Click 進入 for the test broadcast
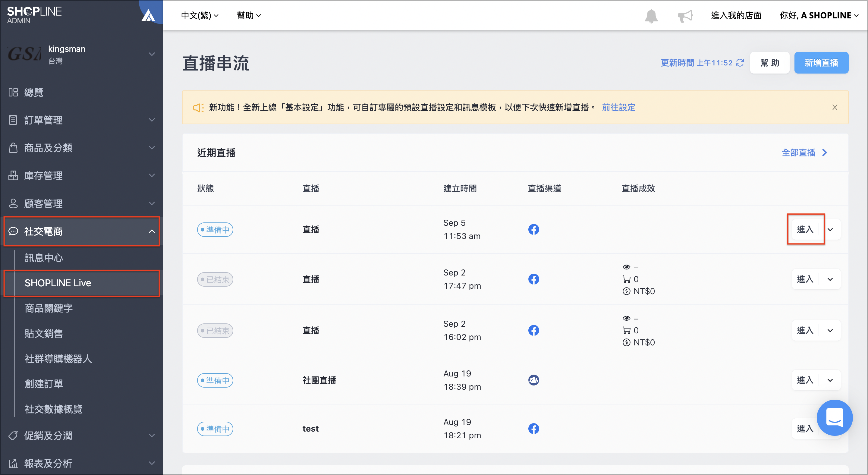The width and height of the screenshot is (868, 475). [x=805, y=429]
